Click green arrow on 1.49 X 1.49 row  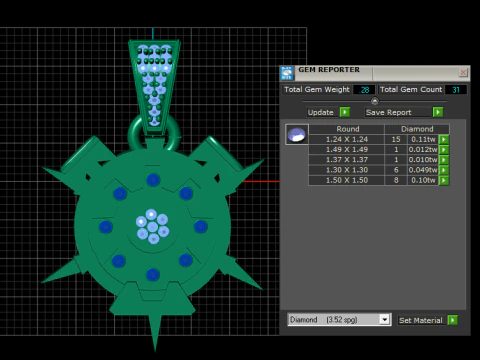pos(444,150)
